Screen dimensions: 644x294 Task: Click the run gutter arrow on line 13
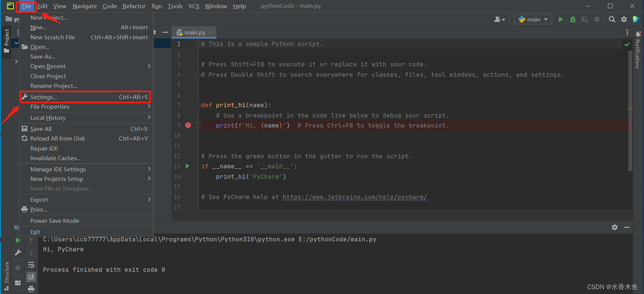coord(187,166)
